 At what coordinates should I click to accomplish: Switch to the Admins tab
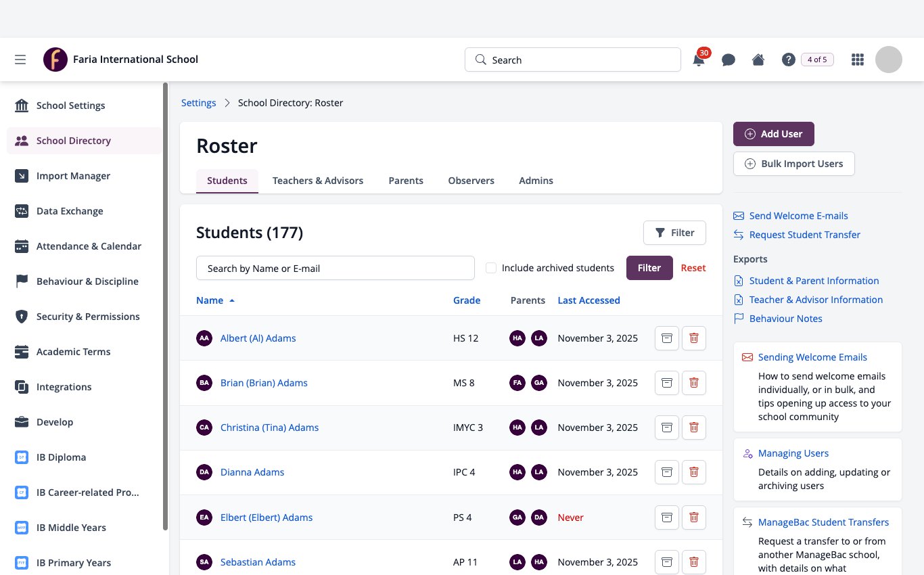536,181
